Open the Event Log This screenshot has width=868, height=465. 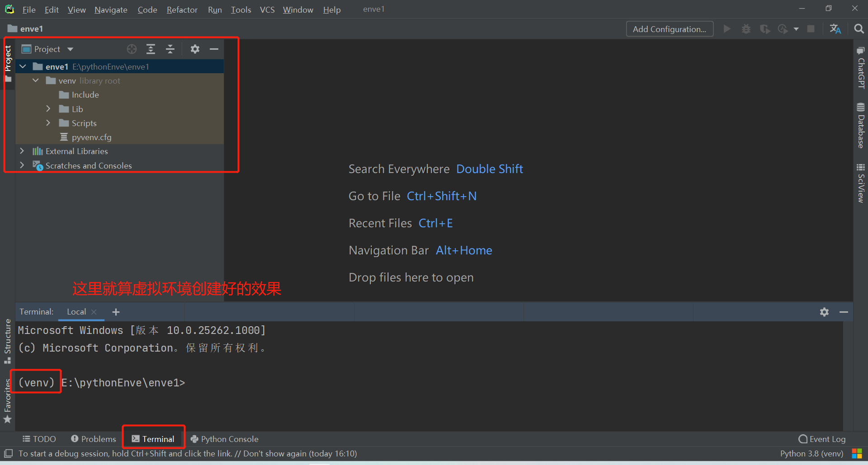pyautogui.click(x=822, y=439)
